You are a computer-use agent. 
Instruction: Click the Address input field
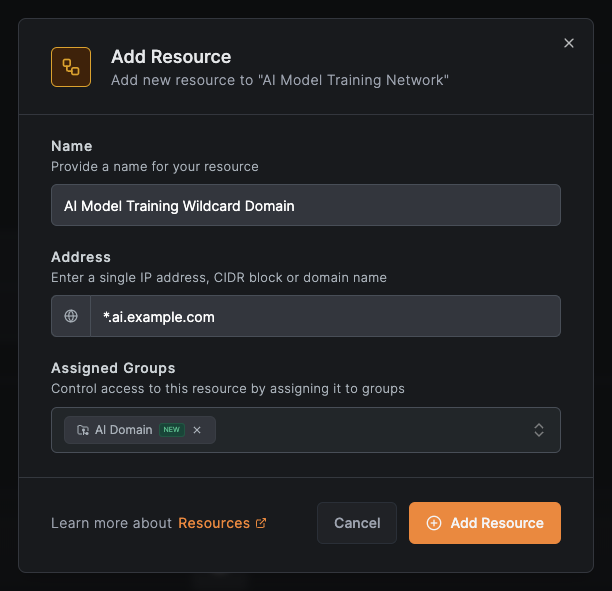(326, 316)
